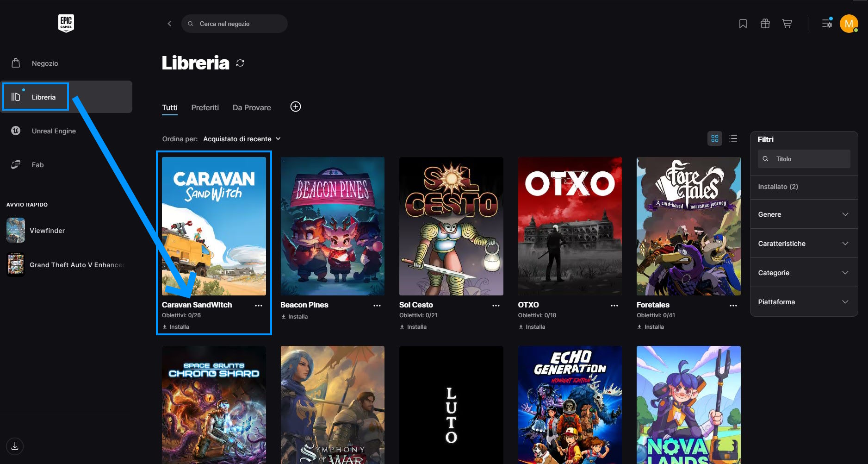Click the store search field
The width and height of the screenshot is (868, 464).
[x=235, y=24]
